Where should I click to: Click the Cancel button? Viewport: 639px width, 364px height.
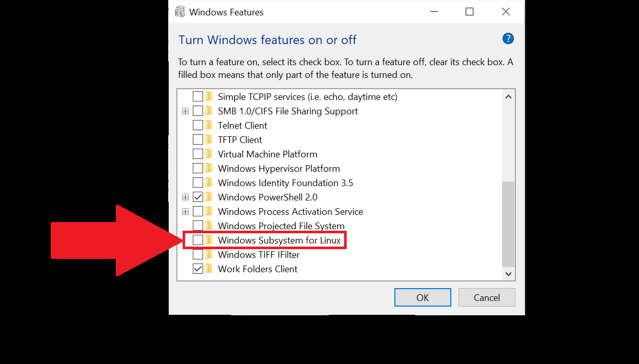pyautogui.click(x=487, y=298)
